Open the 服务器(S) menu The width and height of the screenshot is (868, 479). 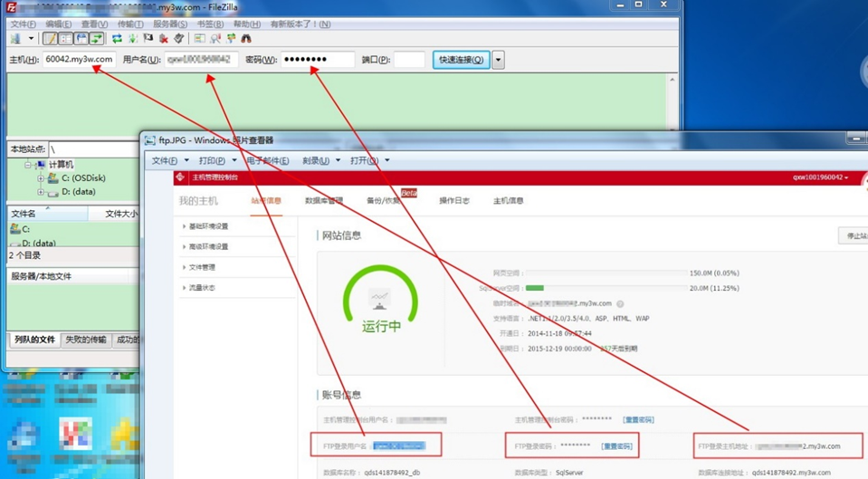tap(170, 24)
